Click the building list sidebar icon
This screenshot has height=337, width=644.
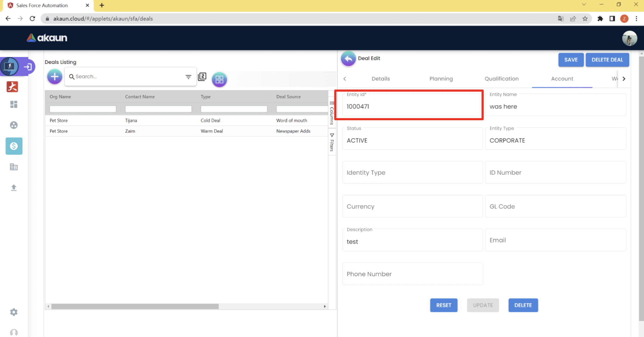point(14,167)
